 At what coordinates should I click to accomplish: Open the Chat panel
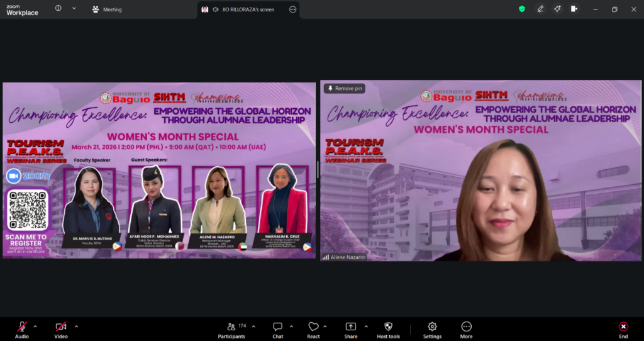tap(277, 330)
